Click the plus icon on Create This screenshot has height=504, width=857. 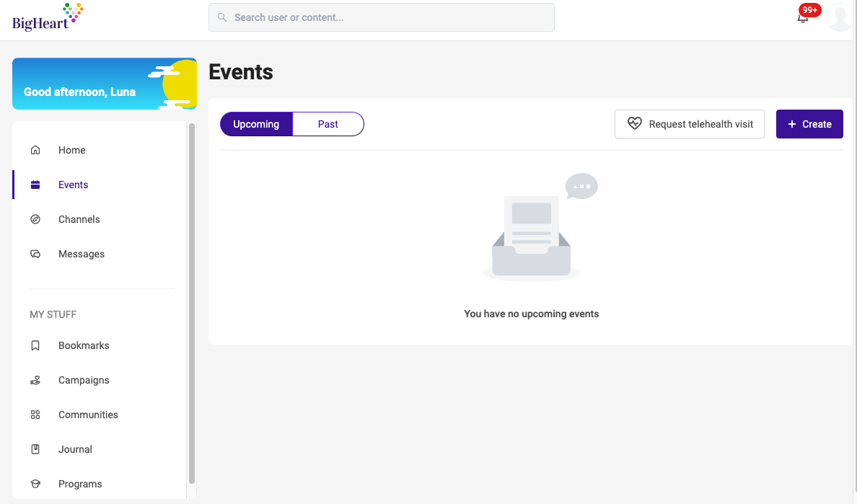click(792, 124)
